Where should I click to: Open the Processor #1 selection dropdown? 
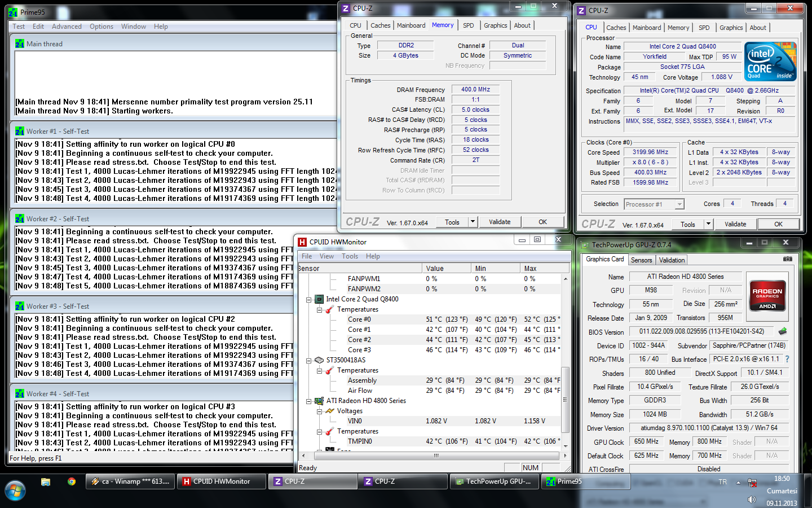click(x=679, y=204)
